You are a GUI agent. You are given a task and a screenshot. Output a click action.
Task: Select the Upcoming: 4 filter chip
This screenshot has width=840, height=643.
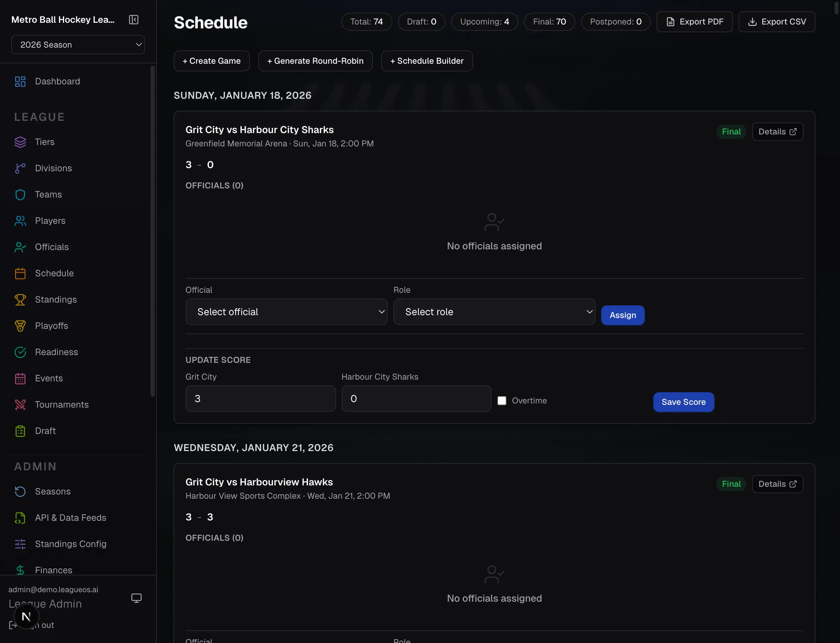pyautogui.click(x=484, y=21)
